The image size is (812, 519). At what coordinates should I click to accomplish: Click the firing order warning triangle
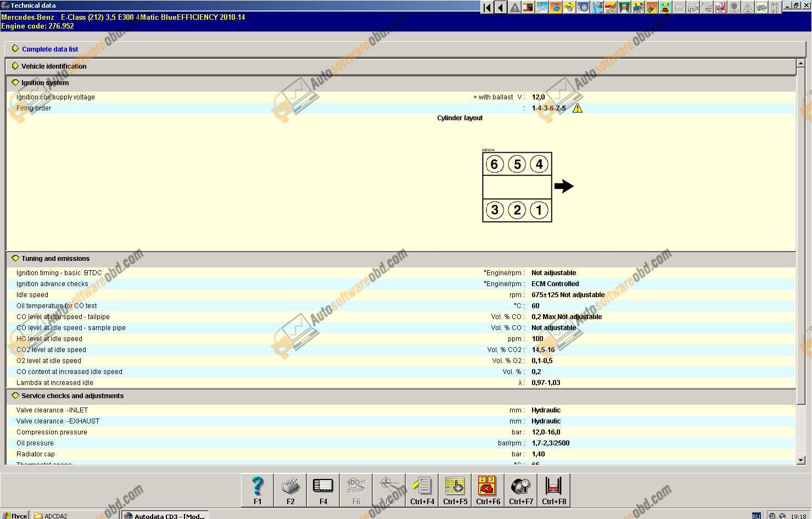[578, 108]
